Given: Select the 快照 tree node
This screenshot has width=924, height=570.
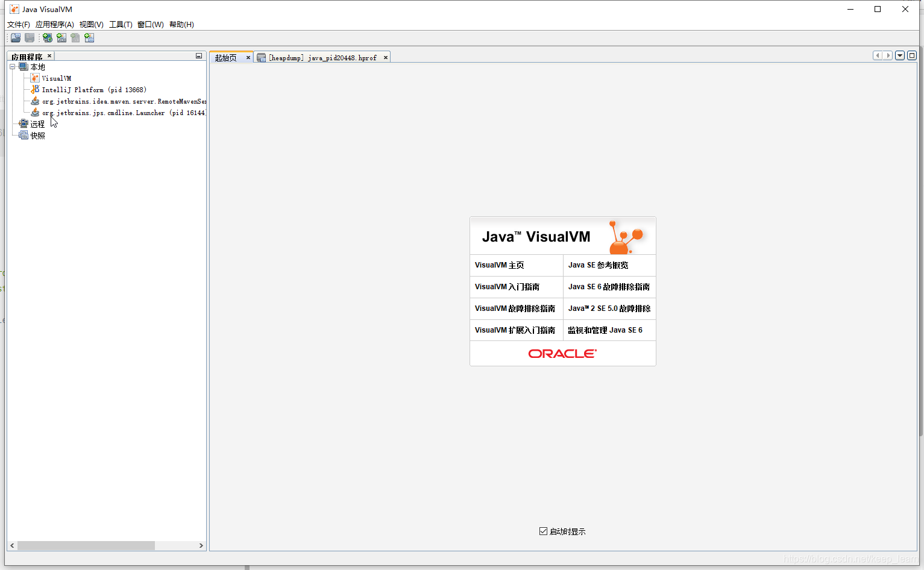Looking at the screenshot, I should tap(38, 136).
